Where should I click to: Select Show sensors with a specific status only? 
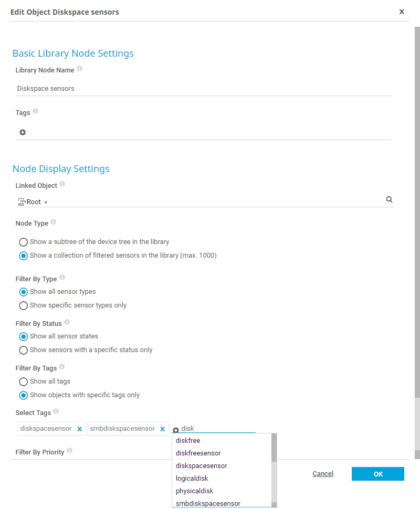pos(23,350)
